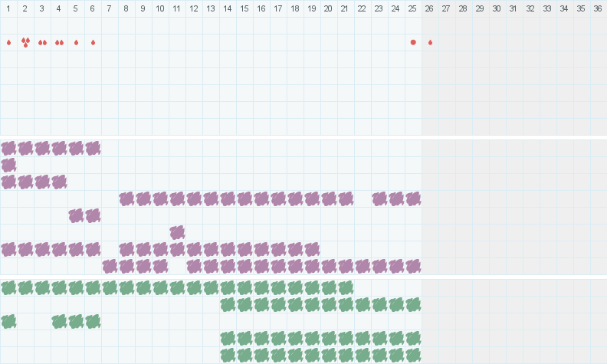Select the triple blood drop on day 2
Image resolution: width=607 pixels, height=364 pixels.
(25, 42)
